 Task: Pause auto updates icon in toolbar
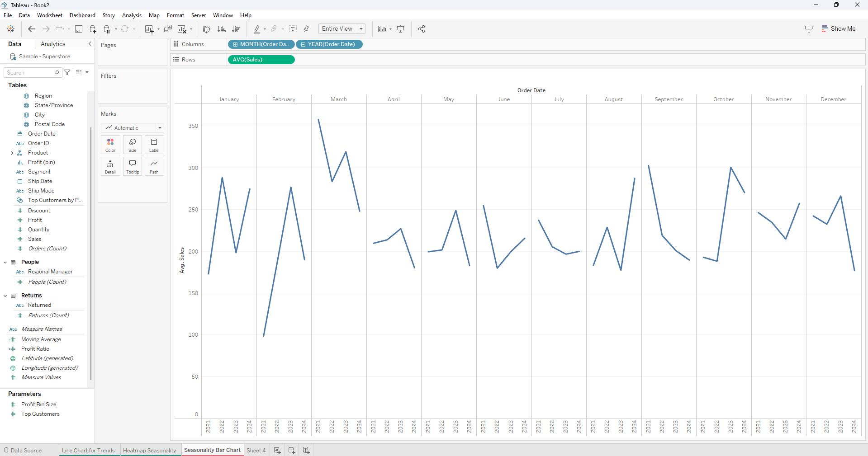click(x=107, y=29)
